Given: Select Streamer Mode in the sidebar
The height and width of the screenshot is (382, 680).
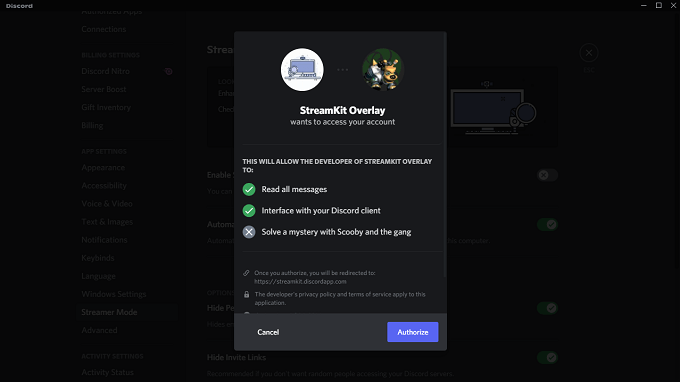Looking at the screenshot, I should pyautogui.click(x=109, y=312).
